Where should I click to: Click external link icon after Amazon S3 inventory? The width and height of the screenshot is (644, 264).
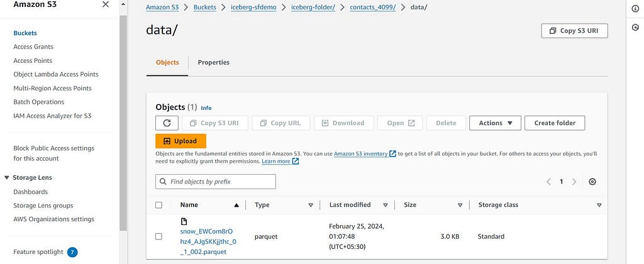(x=392, y=153)
